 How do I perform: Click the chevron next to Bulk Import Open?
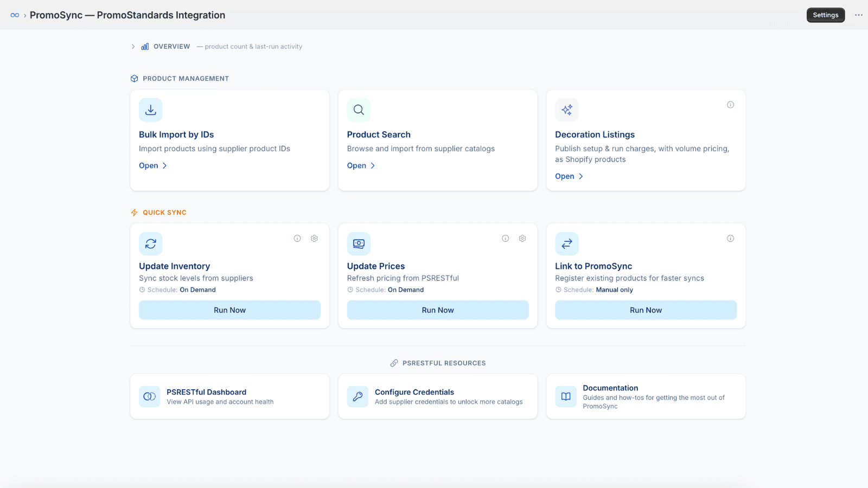[164, 166]
